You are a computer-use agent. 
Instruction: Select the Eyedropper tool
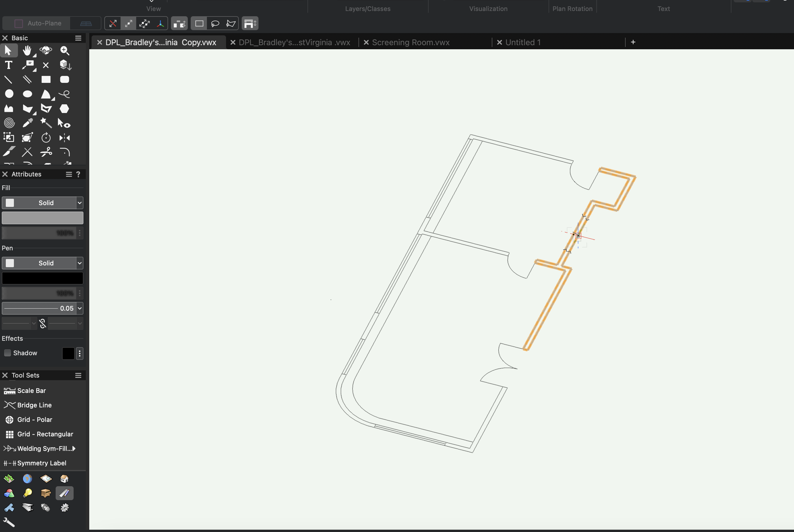[28, 123]
